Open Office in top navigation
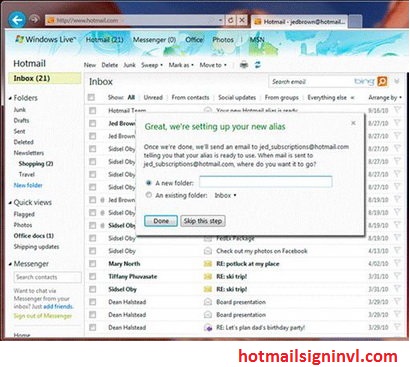 pos(194,40)
